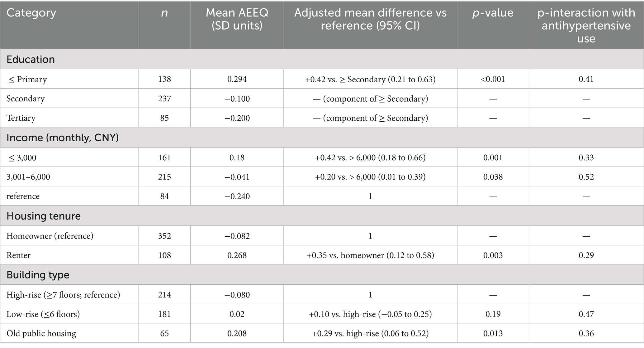Select the Education section row
The image size is (644, 348).
(x=31, y=59)
